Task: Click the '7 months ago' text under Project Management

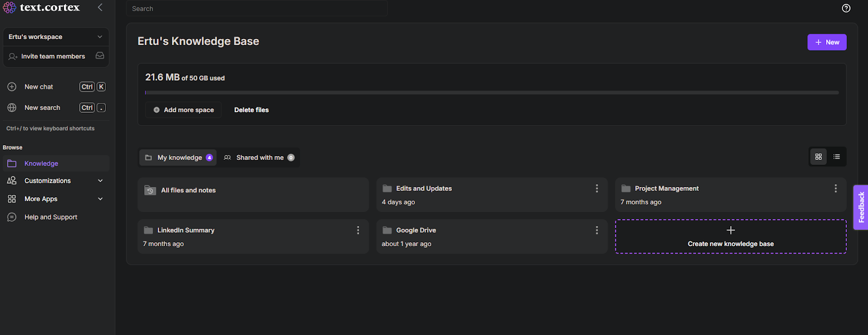Action: (641, 202)
